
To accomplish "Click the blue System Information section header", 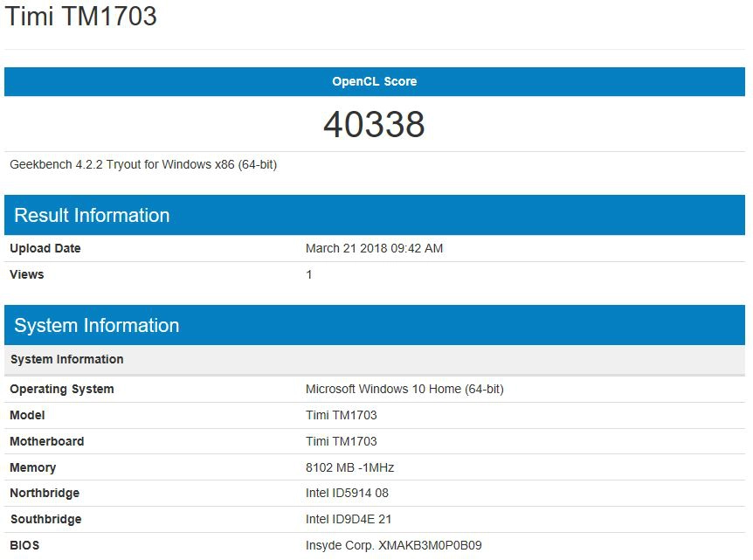I will [375, 325].
